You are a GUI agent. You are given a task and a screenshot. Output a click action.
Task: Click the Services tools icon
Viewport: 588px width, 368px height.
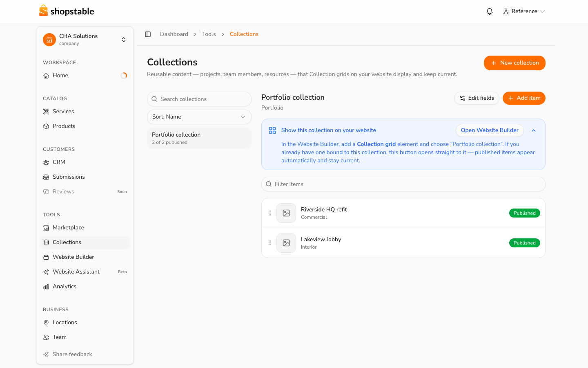tap(46, 112)
